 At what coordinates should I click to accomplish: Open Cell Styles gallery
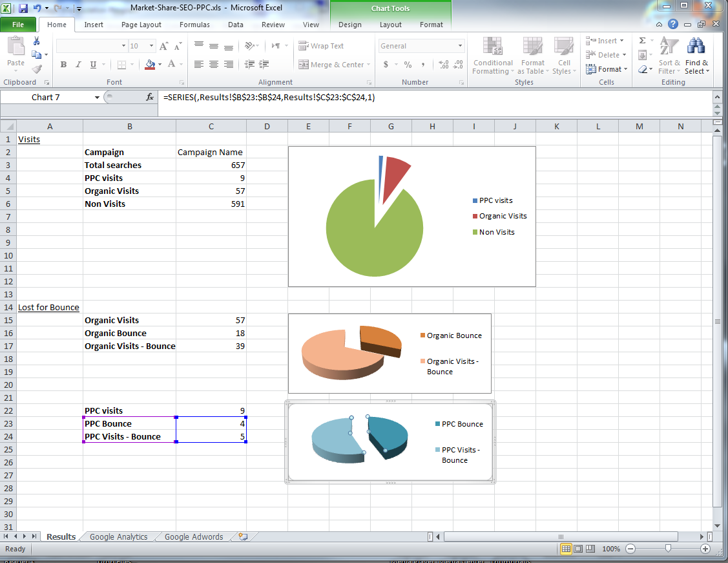coord(564,56)
